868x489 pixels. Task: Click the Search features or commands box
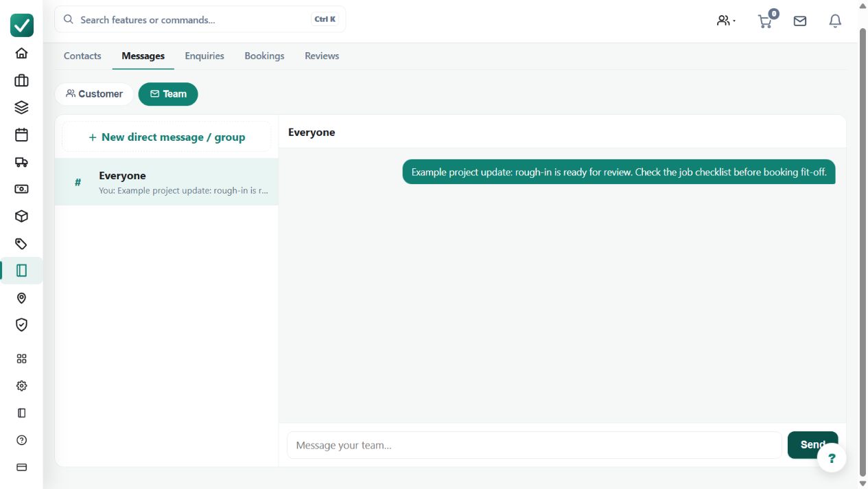click(200, 19)
